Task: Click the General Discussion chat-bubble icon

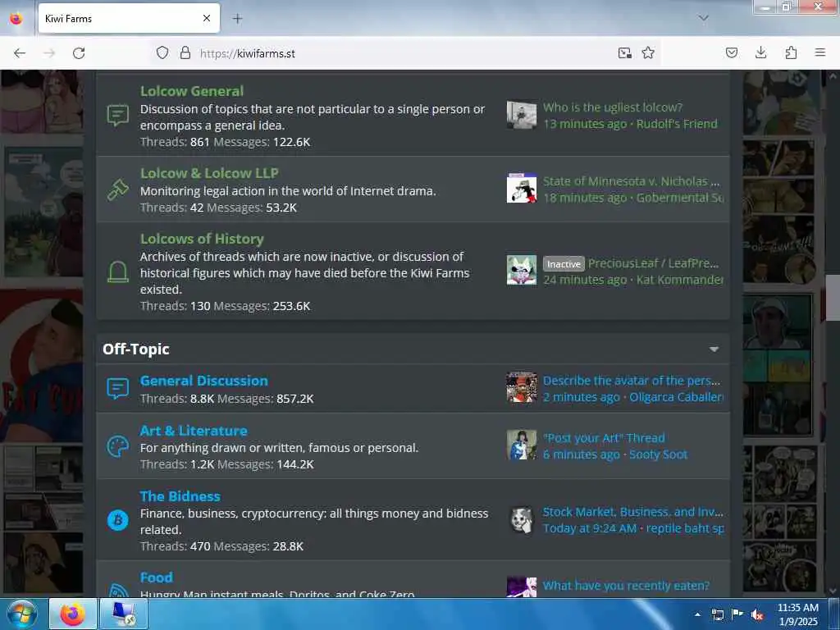Action: tap(117, 388)
